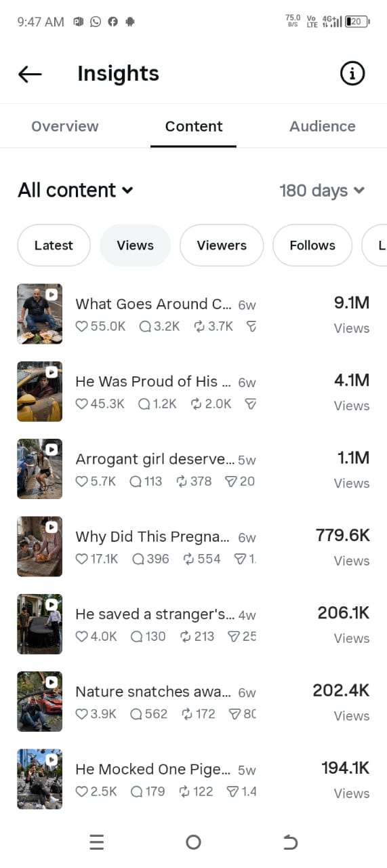Tap repost icon showing 378
Image resolution: width=387 pixels, height=868 pixels.
tap(182, 481)
